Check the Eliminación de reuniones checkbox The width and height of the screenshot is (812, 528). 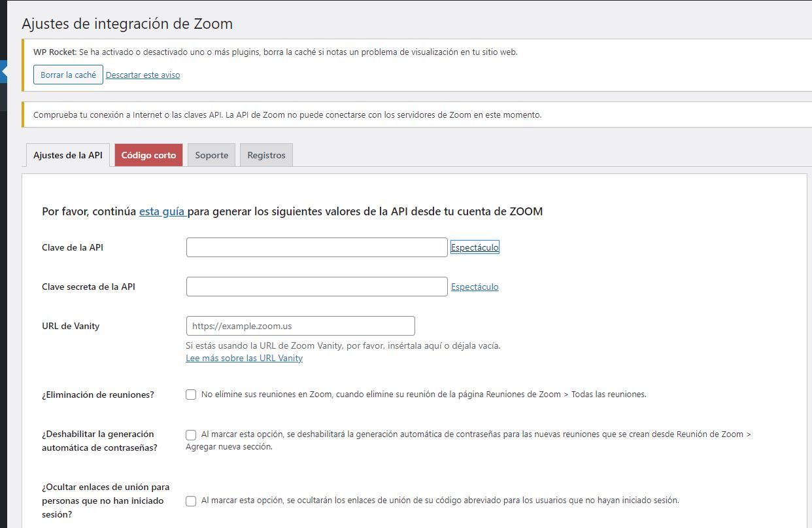[191, 395]
